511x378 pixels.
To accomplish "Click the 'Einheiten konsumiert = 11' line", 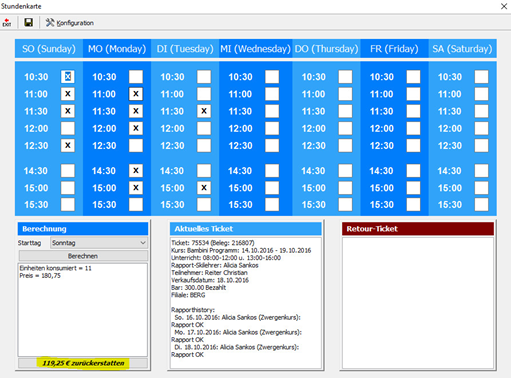I will point(55,268).
